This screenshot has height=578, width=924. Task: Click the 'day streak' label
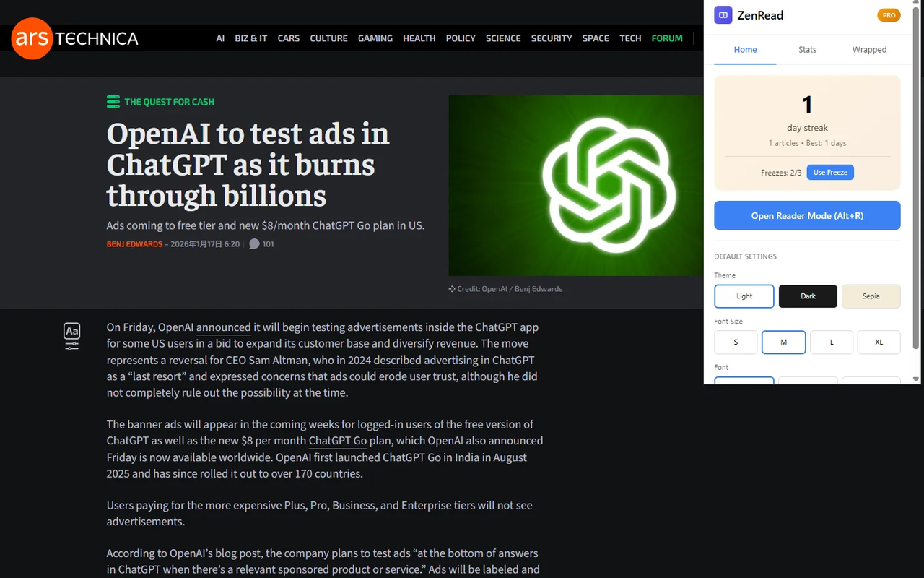[807, 128]
